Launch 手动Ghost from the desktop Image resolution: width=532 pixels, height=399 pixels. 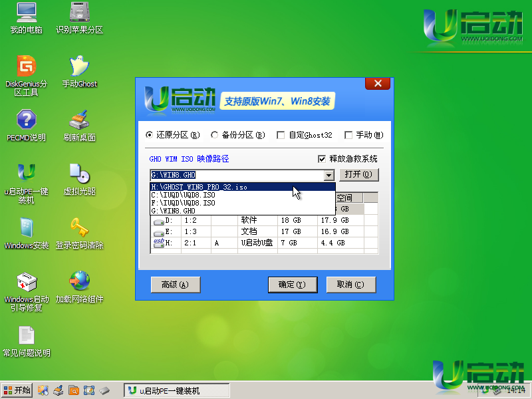coord(79,70)
